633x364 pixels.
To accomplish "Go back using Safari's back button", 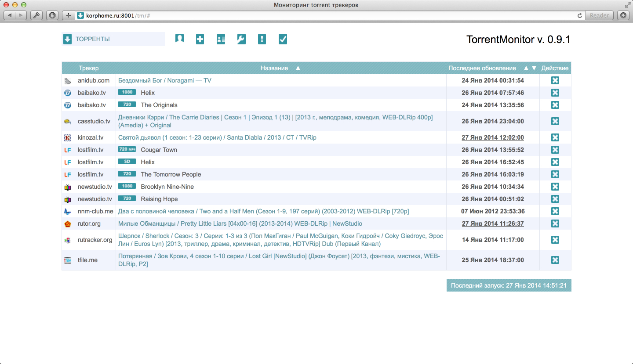I will coord(10,15).
